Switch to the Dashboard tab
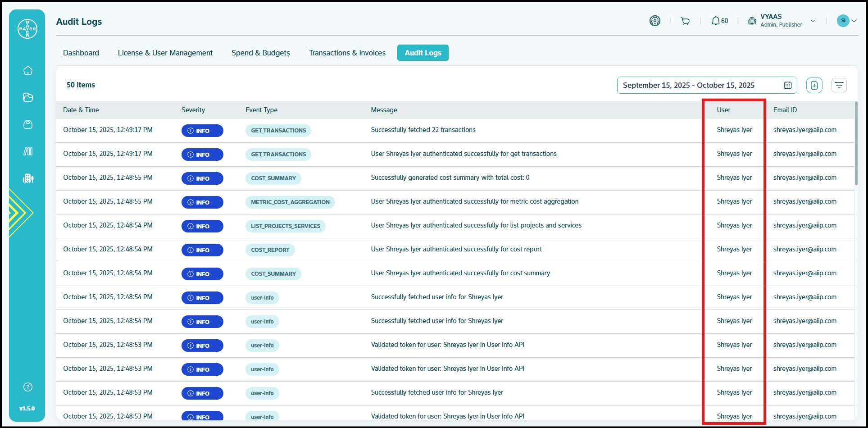Screen dimensions: 868x428 pos(81,53)
